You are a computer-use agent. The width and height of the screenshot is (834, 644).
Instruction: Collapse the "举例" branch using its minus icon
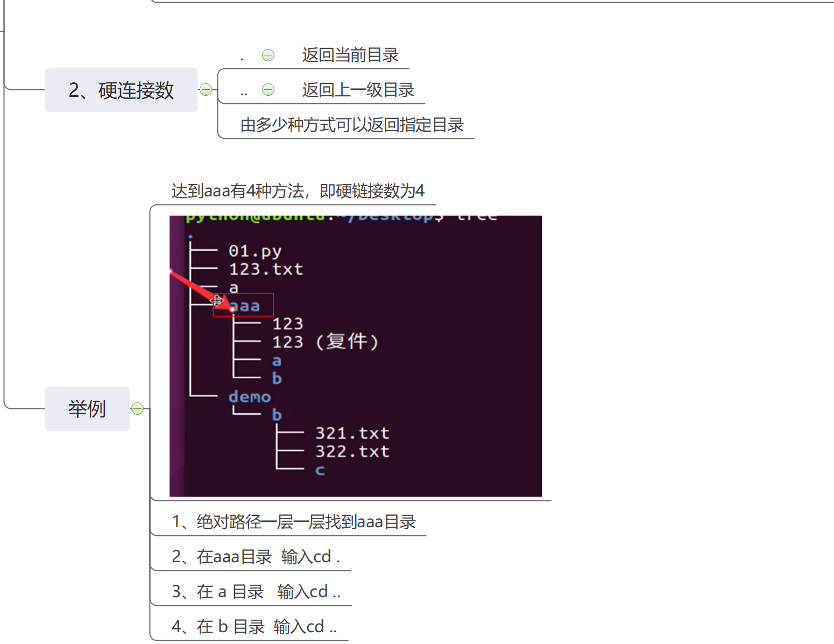click(x=138, y=408)
